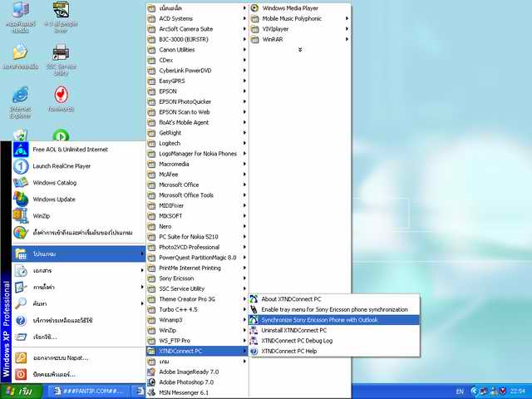
Task: Open the Internet Explorer desktop icon
Action: [x=20, y=101]
